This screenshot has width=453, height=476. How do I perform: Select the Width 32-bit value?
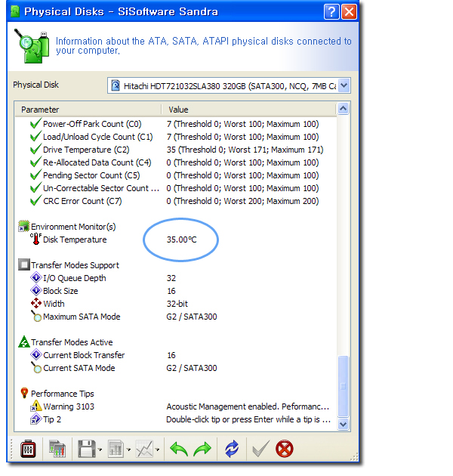pyautogui.click(x=177, y=304)
